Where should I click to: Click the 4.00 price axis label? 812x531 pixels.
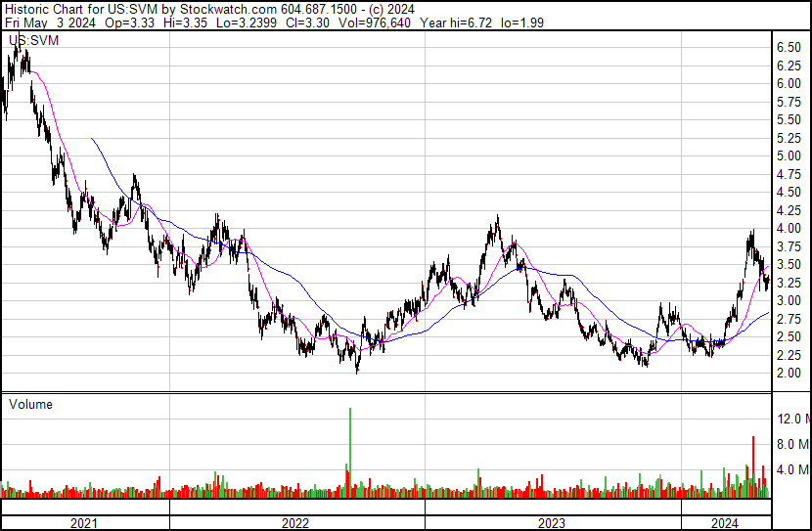tap(789, 228)
